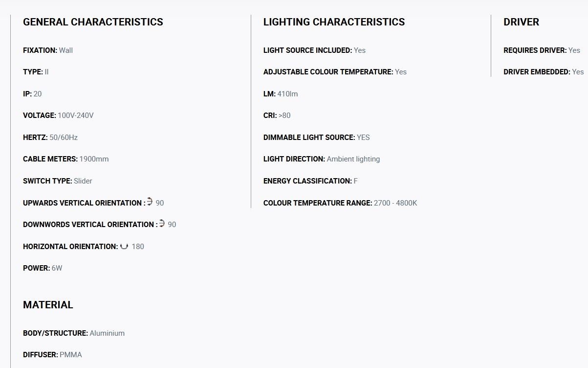Click the Material section heading
Screen dimensions: 588x368
[x=48, y=305]
